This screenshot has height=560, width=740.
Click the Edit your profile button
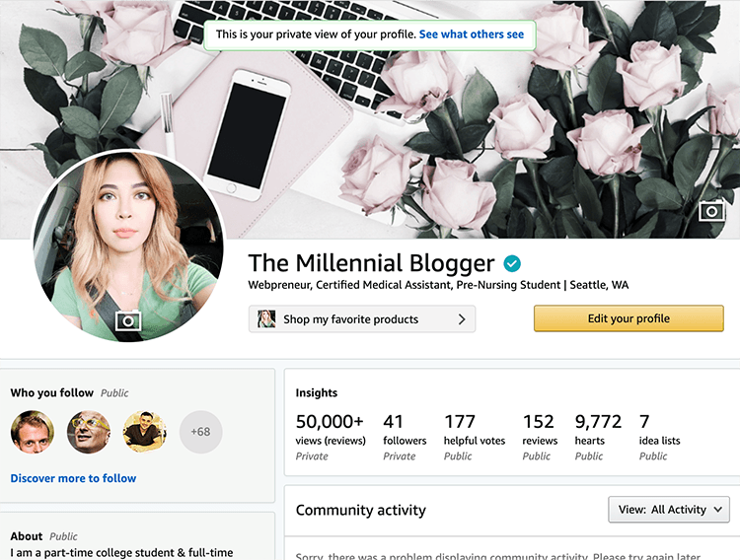(629, 318)
